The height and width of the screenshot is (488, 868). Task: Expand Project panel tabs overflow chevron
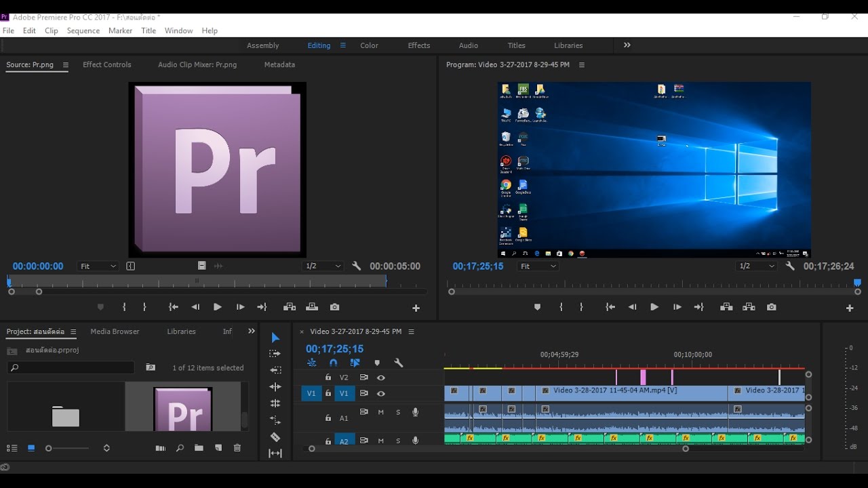(x=252, y=331)
